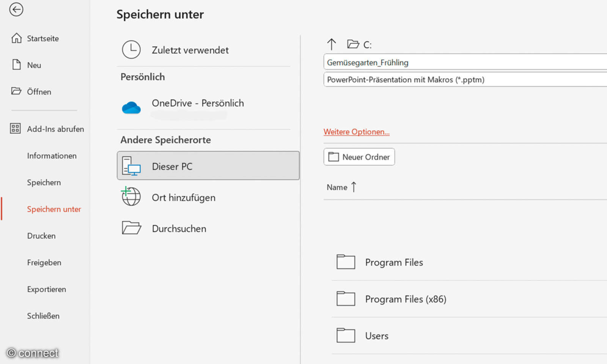Click the up arrow to go up a folder
The width and height of the screenshot is (607, 364).
[332, 44]
